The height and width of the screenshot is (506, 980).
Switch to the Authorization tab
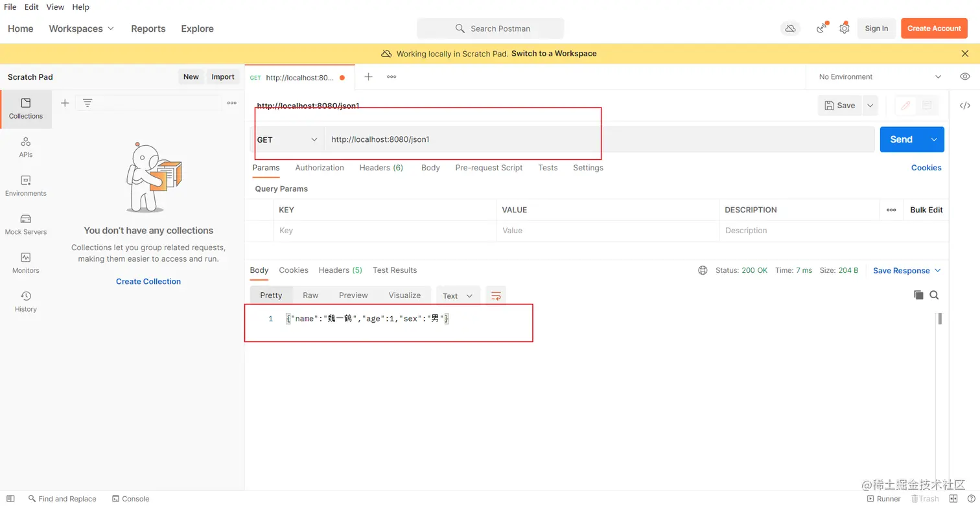320,167
